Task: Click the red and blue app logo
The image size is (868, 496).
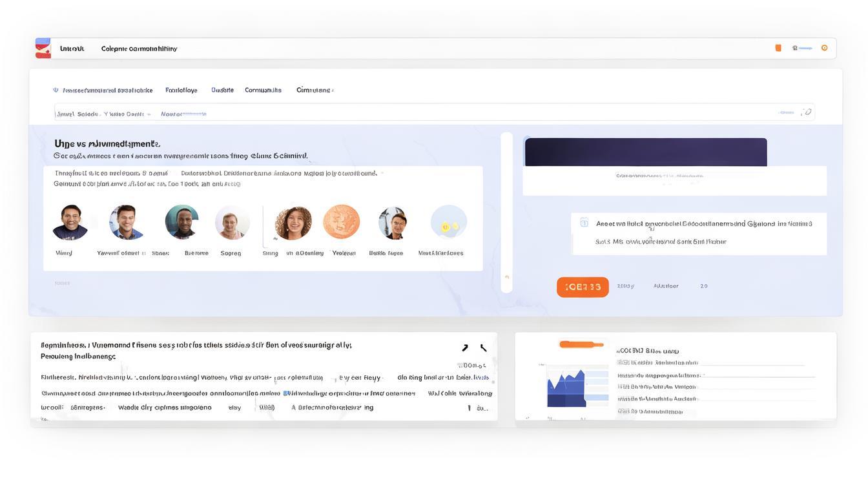Action: [x=43, y=48]
